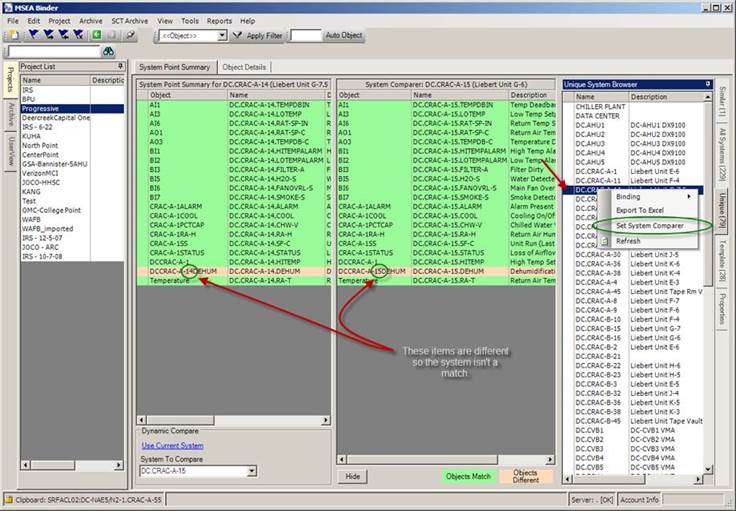This screenshot has width=736, height=511.
Task: Click the Apply Filter button
Action: pyautogui.click(x=258, y=36)
